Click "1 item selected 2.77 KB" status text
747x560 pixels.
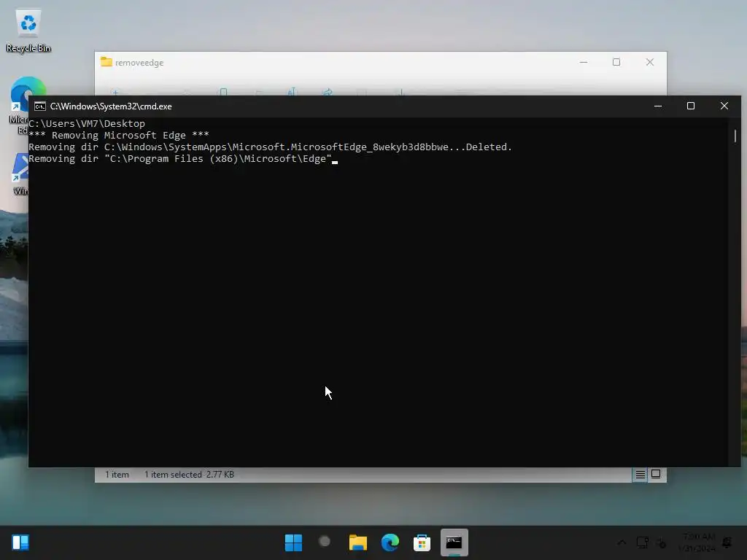point(189,474)
